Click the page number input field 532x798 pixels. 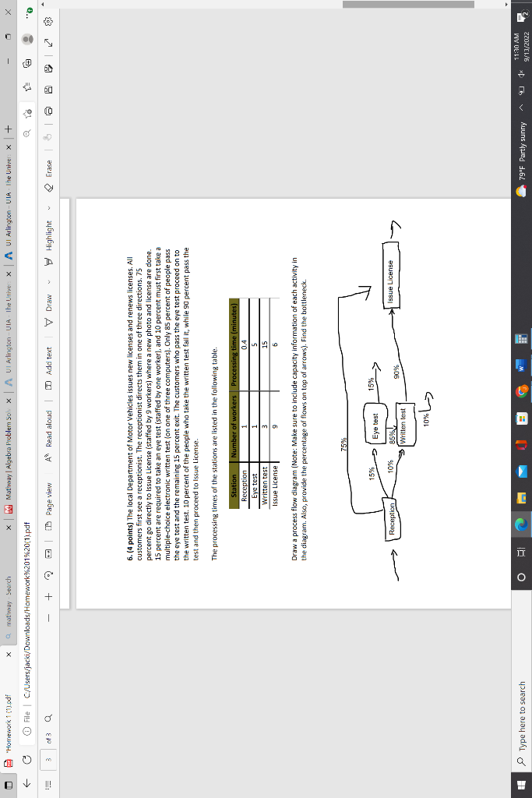(x=48, y=758)
